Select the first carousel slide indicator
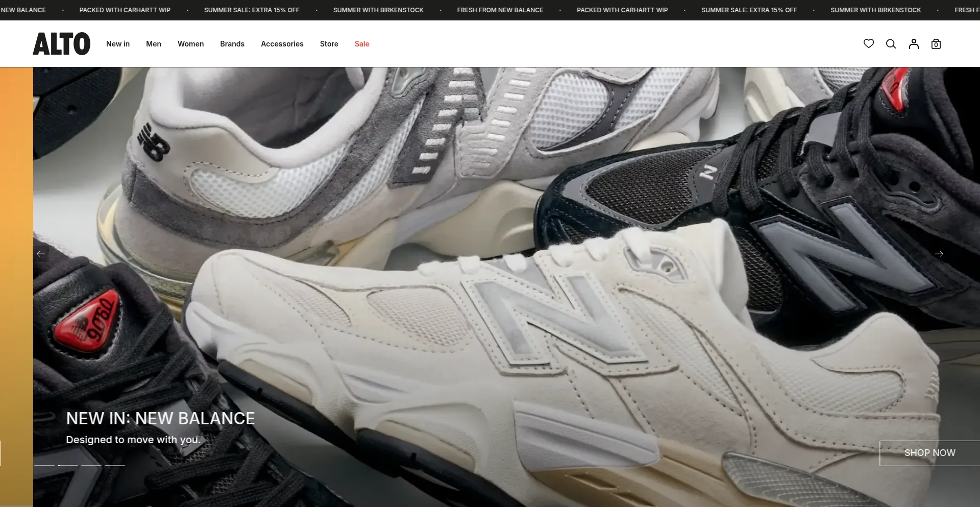The height and width of the screenshot is (507, 980). click(x=44, y=465)
